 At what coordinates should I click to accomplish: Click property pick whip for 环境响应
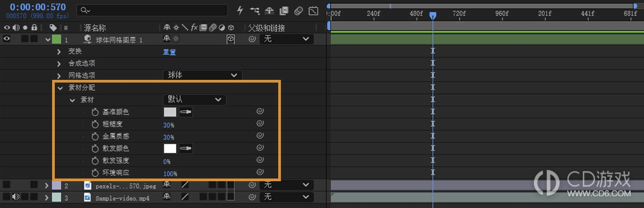(x=259, y=172)
